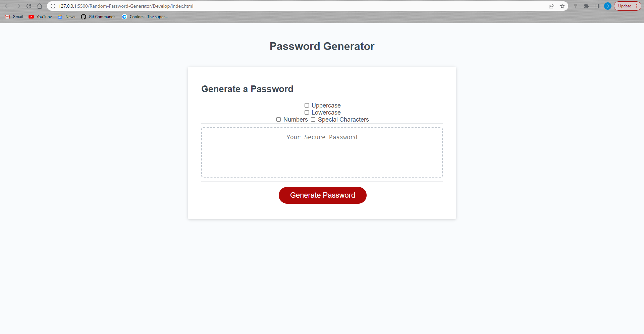Screen dimensions: 644x334
Task: Click the Generate Password button
Action: click(322, 195)
